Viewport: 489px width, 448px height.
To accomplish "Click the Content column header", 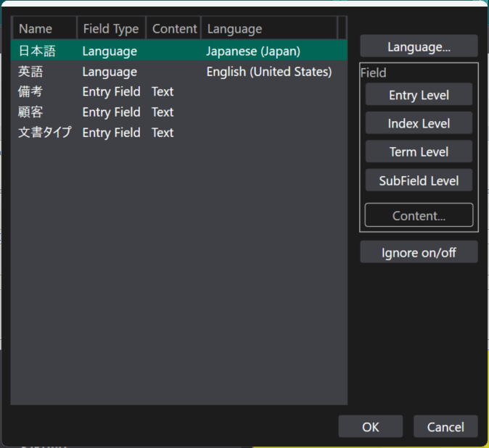I will (x=174, y=29).
